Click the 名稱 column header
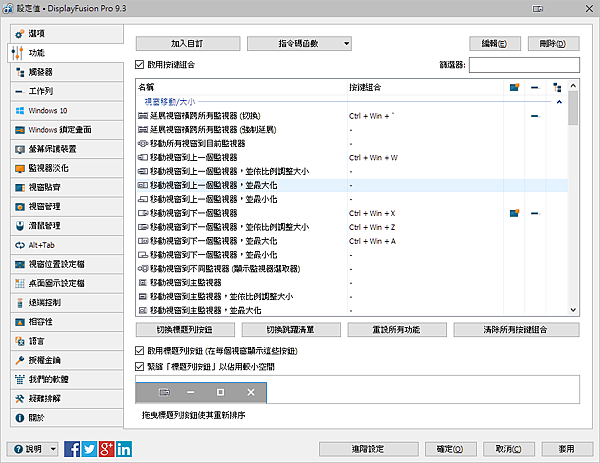 click(x=242, y=87)
